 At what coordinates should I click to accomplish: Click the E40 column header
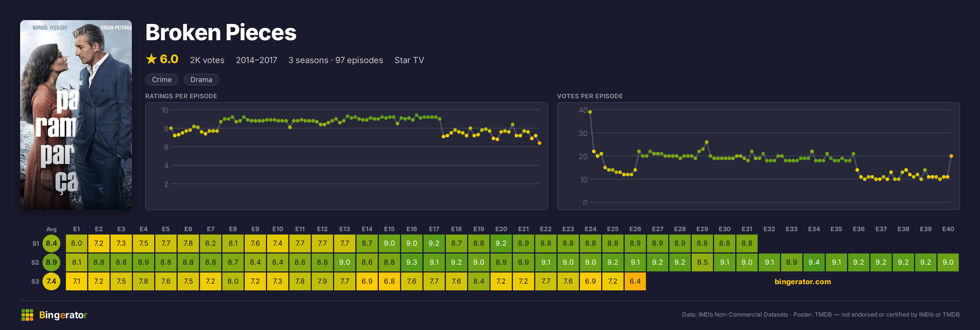click(x=948, y=229)
